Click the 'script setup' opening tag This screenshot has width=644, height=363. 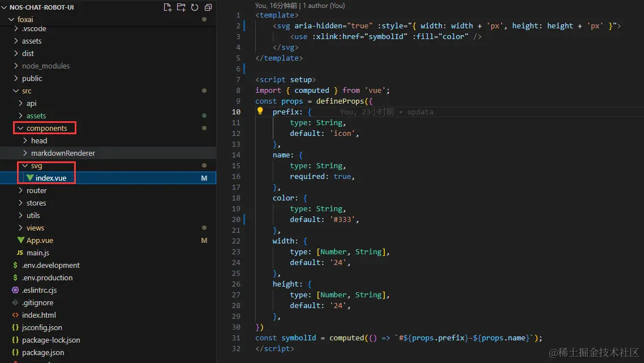pos(285,80)
